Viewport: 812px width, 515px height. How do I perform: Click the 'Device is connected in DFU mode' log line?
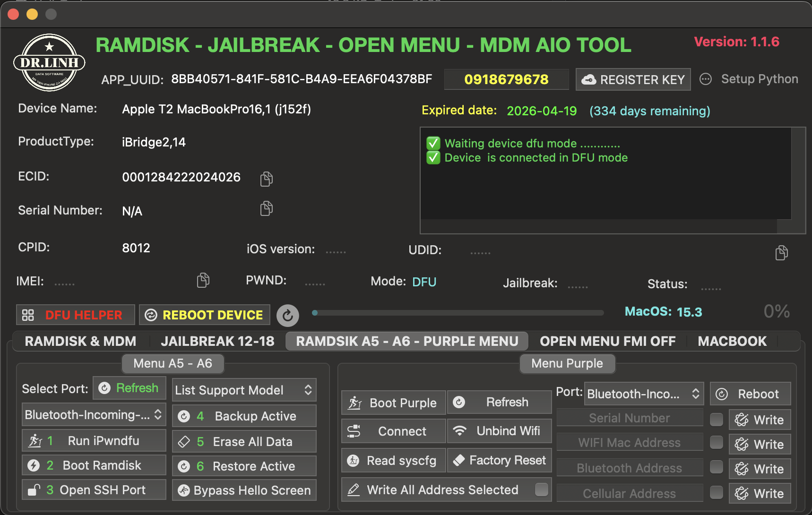click(536, 158)
